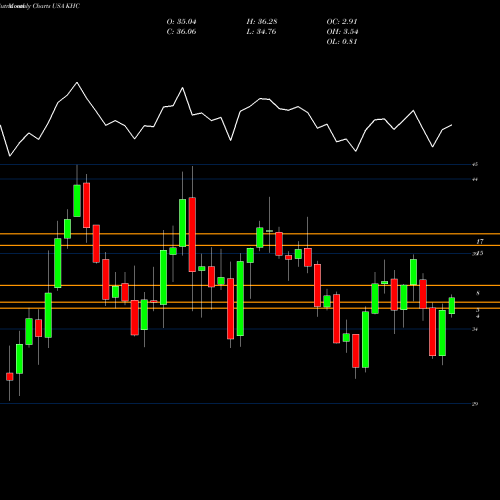
Task: Click the low value "L: 34.76"
Action: 261,32
